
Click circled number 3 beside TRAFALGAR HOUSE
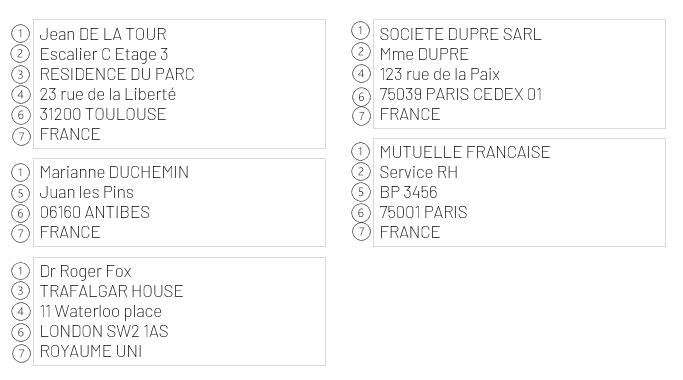point(20,290)
